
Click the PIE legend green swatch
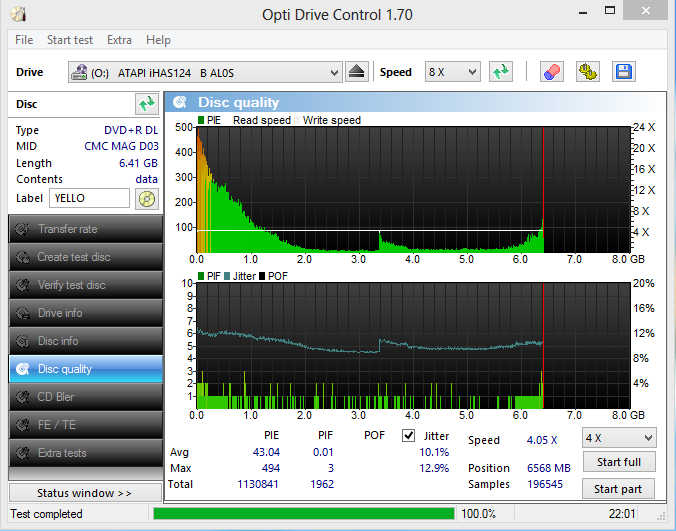(x=201, y=120)
